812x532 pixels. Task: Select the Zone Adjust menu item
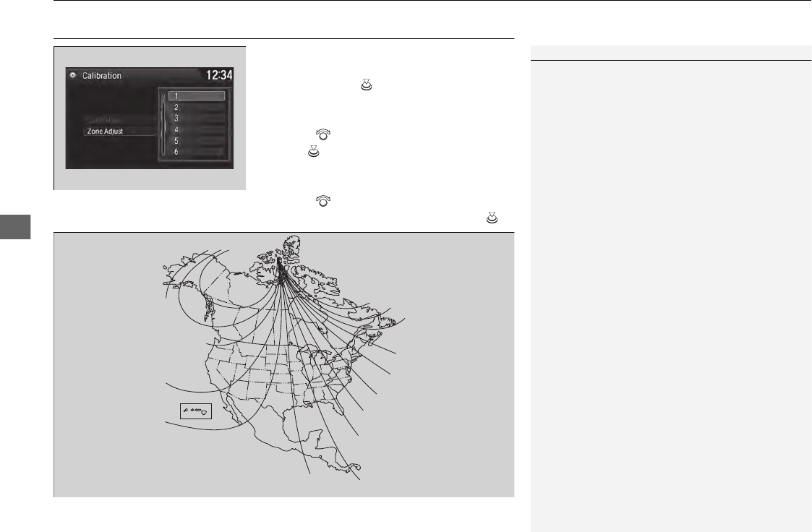click(x=119, y=132)
